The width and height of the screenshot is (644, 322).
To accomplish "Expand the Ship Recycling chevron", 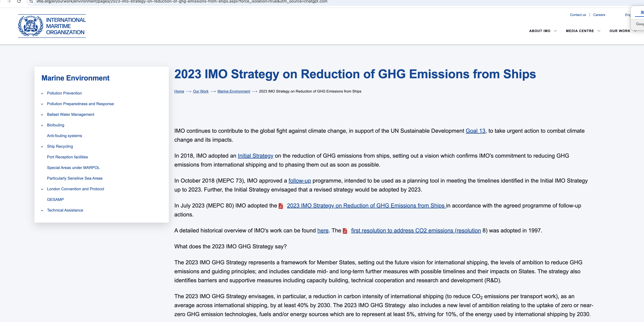I will click(x=42, y=146).
